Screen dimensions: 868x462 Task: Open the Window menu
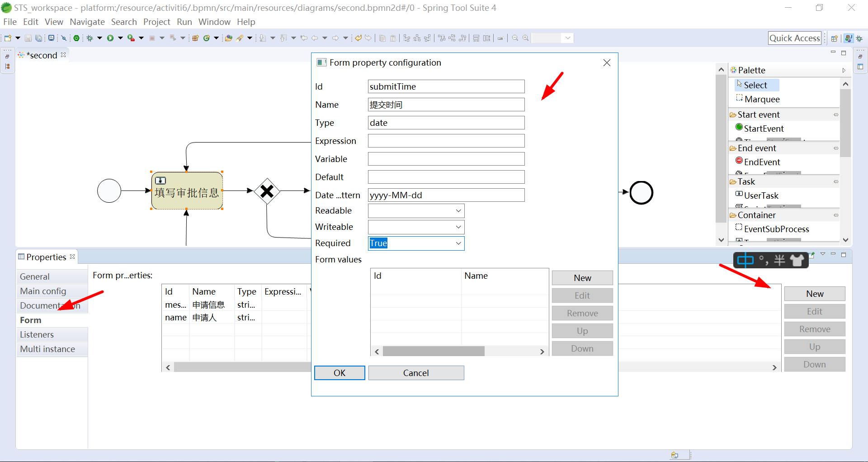pyautogui.click(x=214, y=22)
